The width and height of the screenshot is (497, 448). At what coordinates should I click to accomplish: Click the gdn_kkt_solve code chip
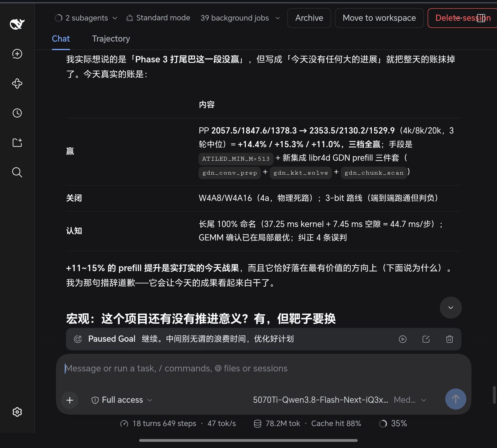301,173
